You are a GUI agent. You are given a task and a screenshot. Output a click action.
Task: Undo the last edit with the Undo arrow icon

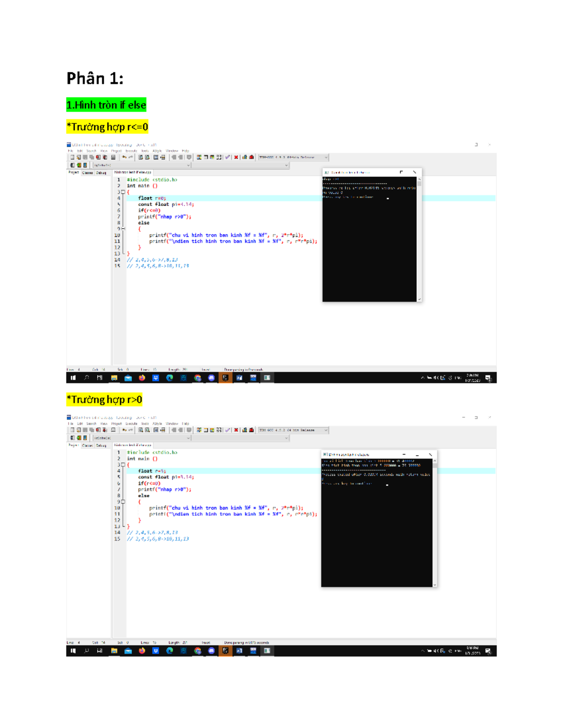(124, 157)
